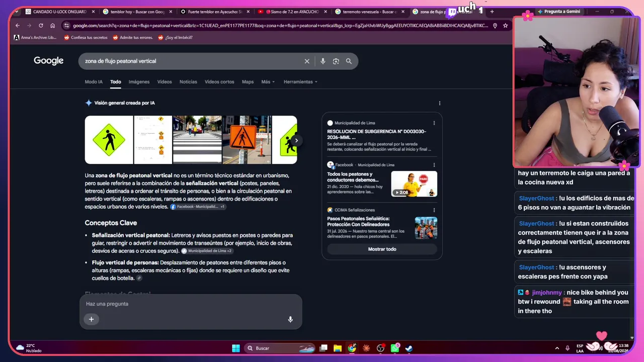The image size is (644, 362).
Task: Select the Videos search tab
Action: [x=165, y=82]
